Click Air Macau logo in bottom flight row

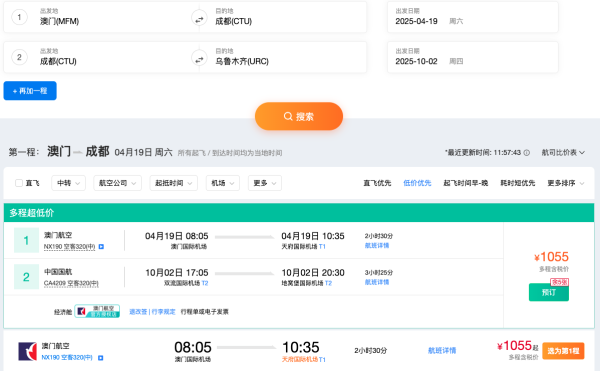click(x=28, y=351)
